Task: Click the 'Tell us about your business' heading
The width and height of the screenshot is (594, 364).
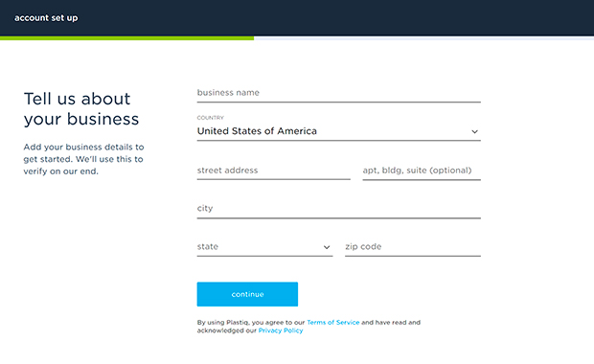Action: [81, 108]
